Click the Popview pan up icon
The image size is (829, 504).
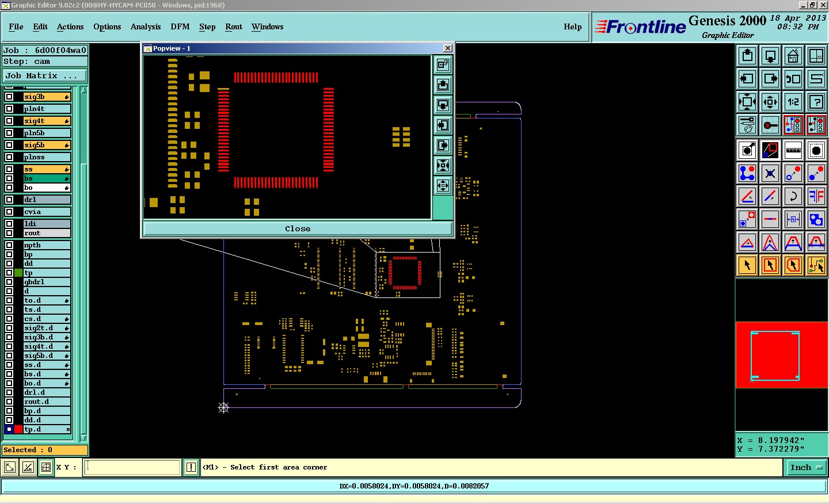pyautogui.click(x=443, y=85)
